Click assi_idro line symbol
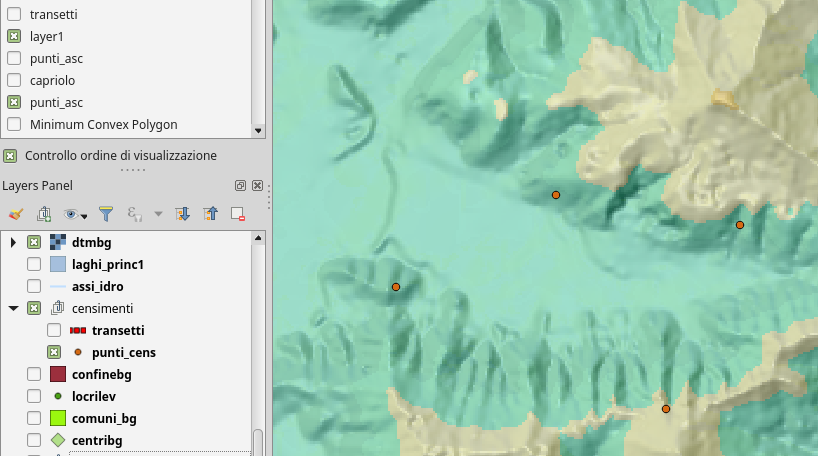Viewport: 818px width, 456px height. coord(58,286)
